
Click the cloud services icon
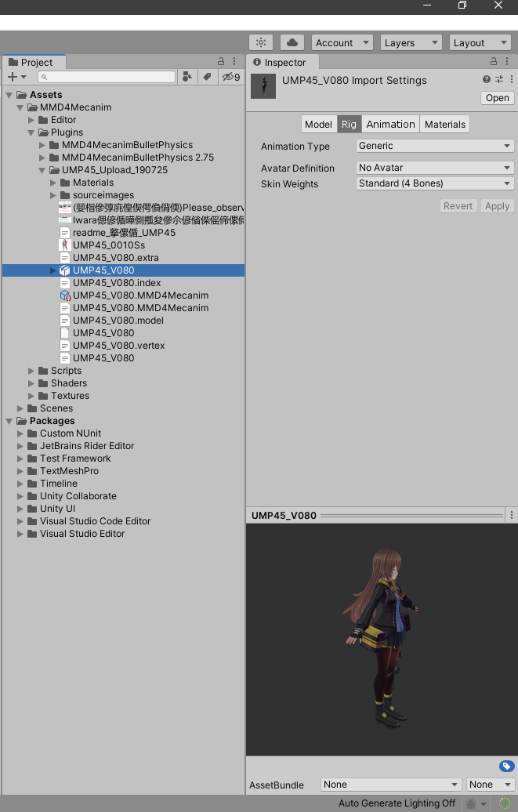[x=292, y=43]
